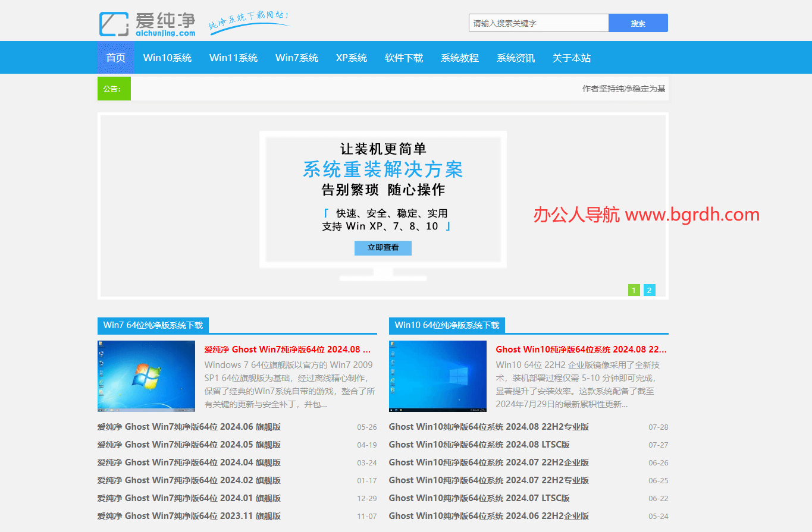Open the Windows 7 desktop thumbnail
The image size is (812, 532).
click(x=146, y=376)
